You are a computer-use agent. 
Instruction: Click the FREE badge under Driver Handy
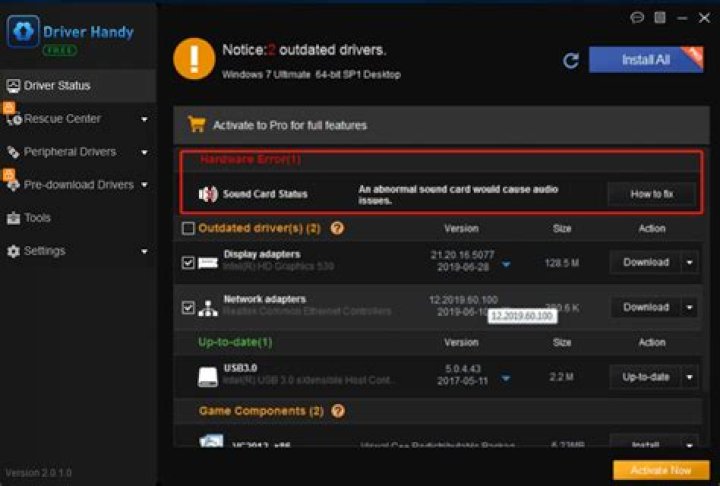pyautogui.click(x=60, y=50)
